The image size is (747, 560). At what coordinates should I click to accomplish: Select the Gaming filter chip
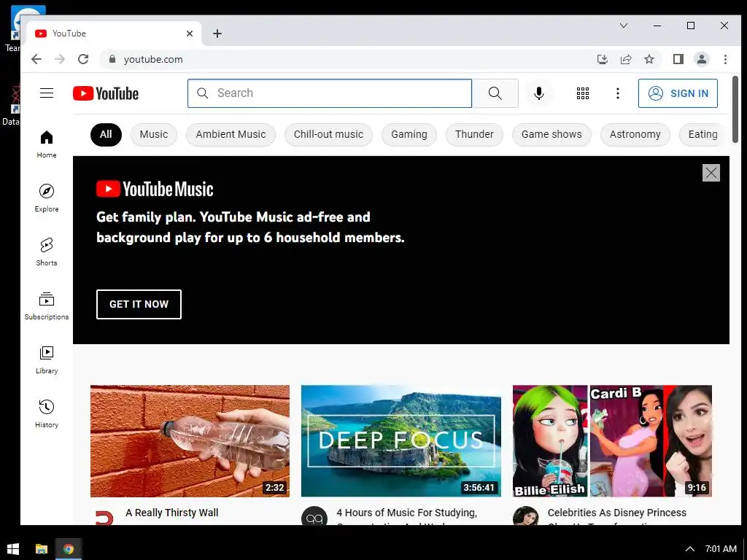[409, 134]
